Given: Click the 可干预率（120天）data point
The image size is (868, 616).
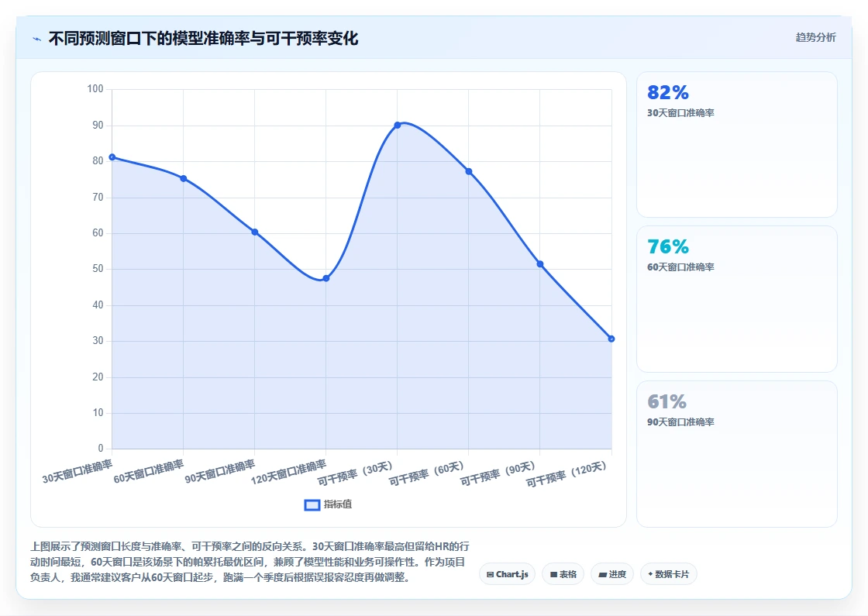Looking at the screenshot, I should point(611,339).
